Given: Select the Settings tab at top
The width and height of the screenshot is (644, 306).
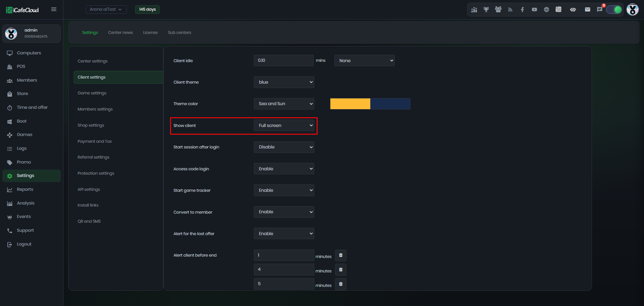Looking at the screenshot, I should click(x=90, y=33).
